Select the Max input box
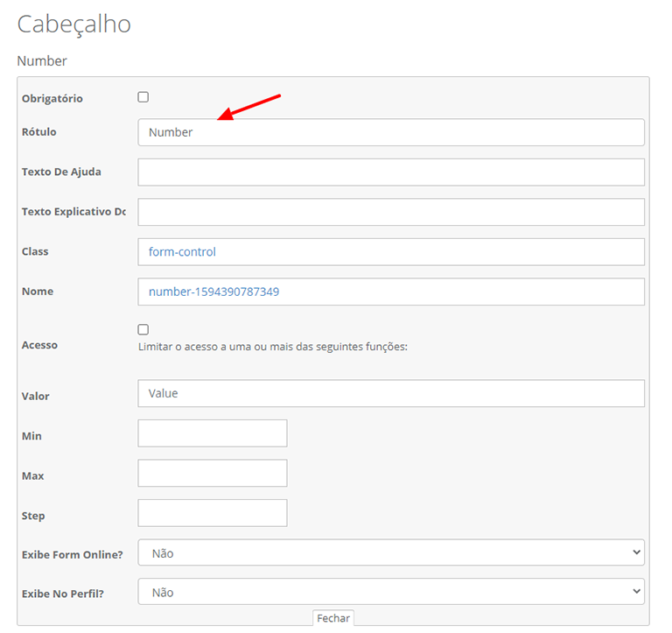This screenshot has width=672, height=633. click(213, 474)
